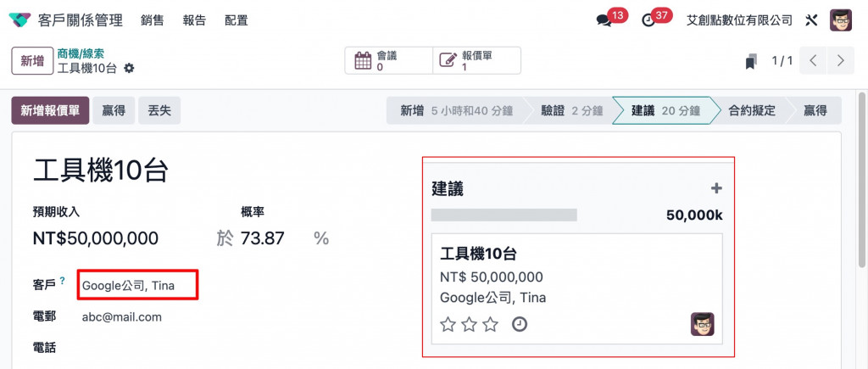The height and width of the screenshot is (369, 868).
Task: Open the 艾創點數位有限公司 company switcher
Action: pos(739,20)
